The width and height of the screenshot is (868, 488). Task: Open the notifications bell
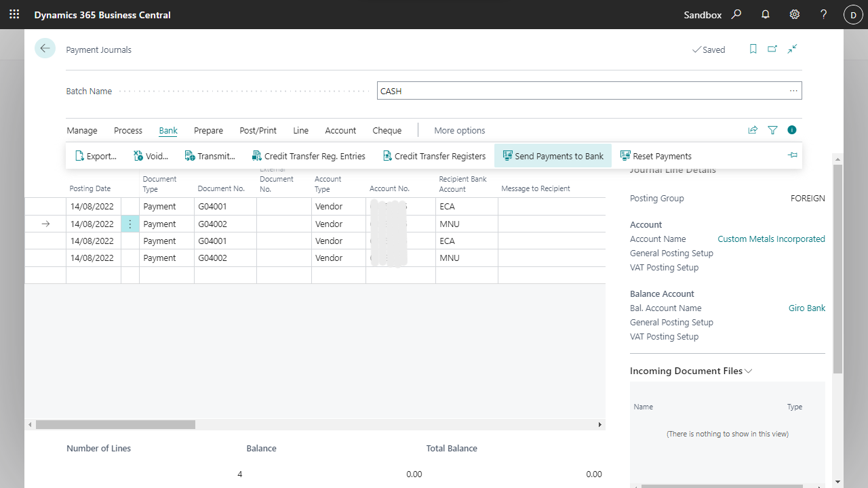[766, 14]
